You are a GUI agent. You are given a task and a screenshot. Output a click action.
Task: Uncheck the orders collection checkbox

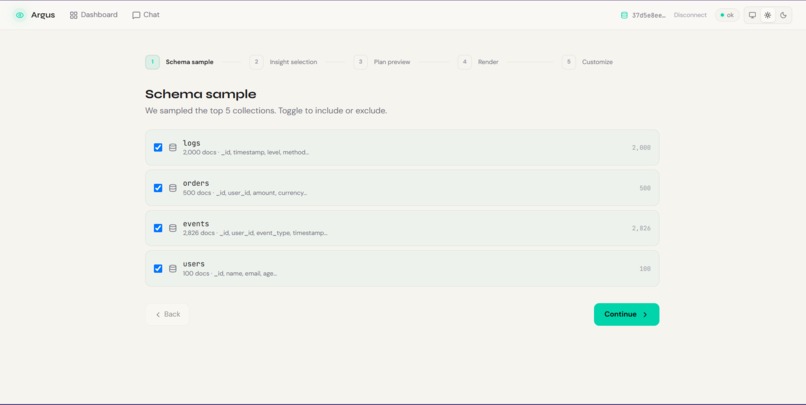(x=158, y=188)
